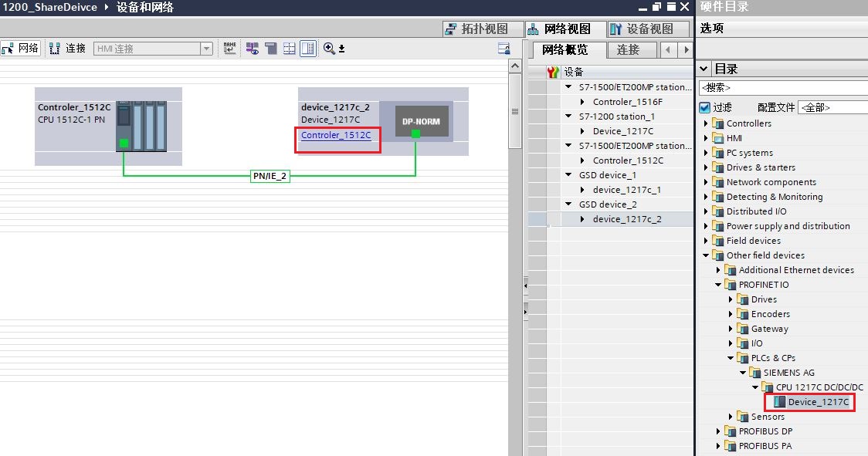This screenshot has height=456, width=868.
Task: Click the right tab scroll arrow
Action: (686, 50)
